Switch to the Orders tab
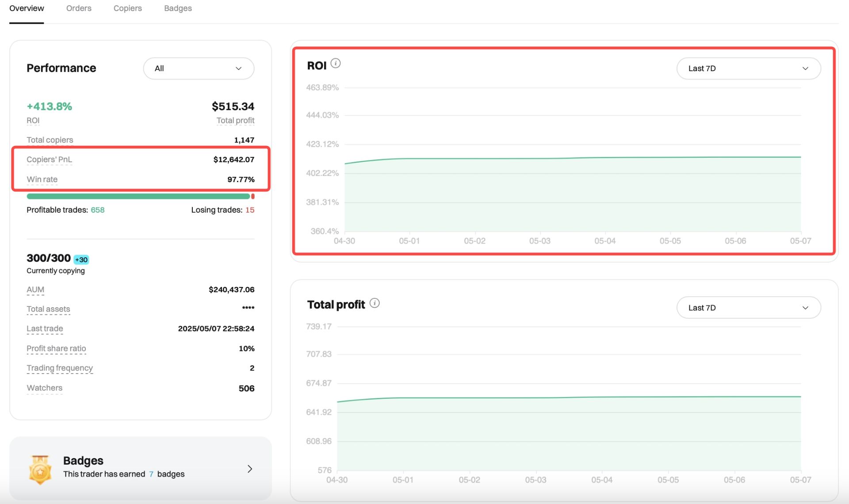 [x=79, y=8]
